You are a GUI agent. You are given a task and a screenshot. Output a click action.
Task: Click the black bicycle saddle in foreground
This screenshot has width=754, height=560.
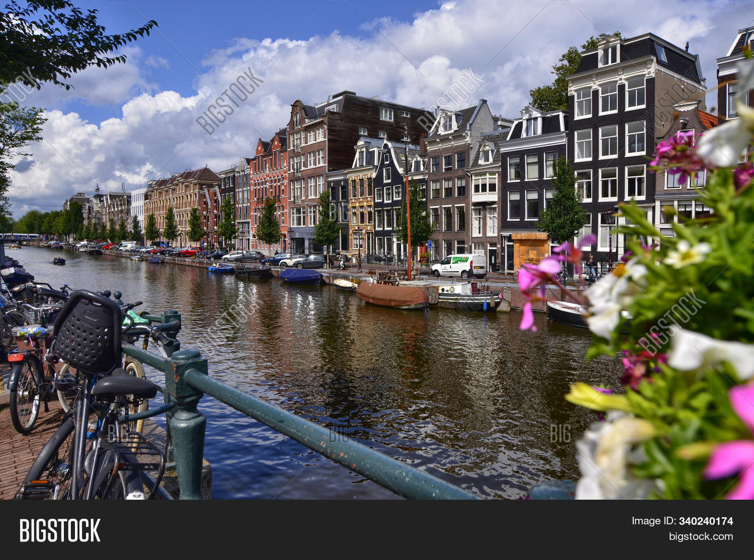tap(125, 386)
